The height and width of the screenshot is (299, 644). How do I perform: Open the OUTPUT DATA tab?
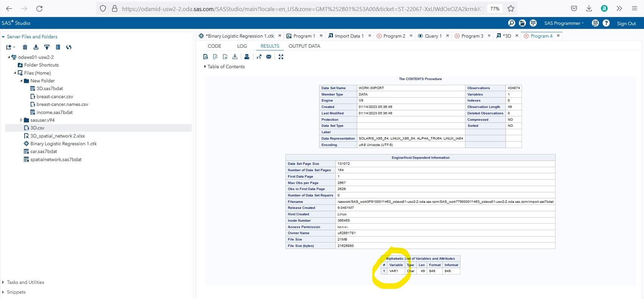pyautogui.click(x=304, y=46)
